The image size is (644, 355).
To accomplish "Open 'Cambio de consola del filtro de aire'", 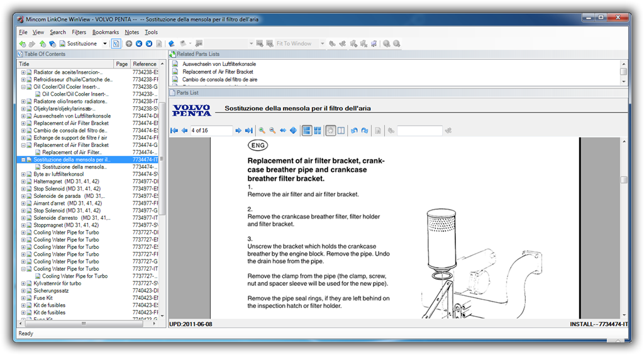I will pos(219,80).
